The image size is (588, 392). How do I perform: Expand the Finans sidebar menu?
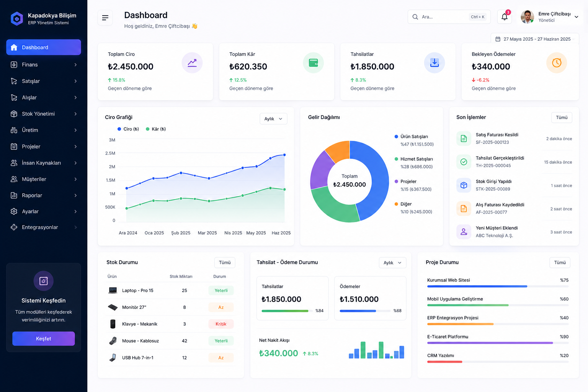click(x=44, y=65)
